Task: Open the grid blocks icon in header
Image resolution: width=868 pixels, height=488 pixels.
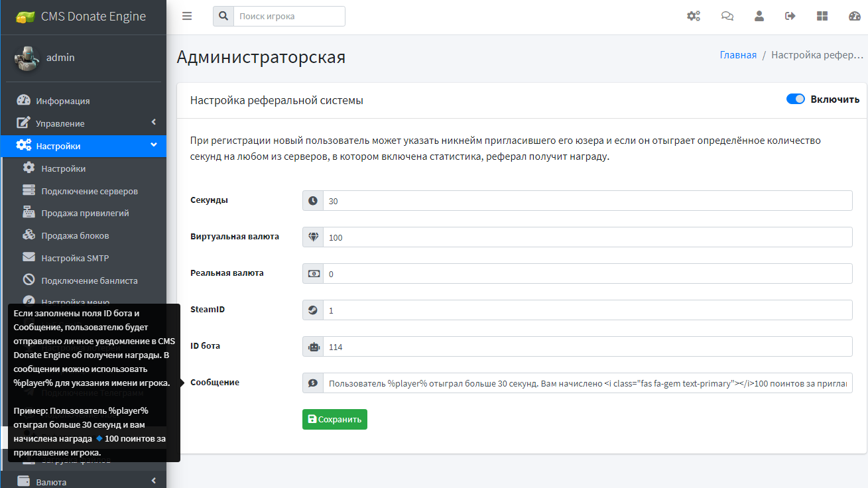Action: 822,16
